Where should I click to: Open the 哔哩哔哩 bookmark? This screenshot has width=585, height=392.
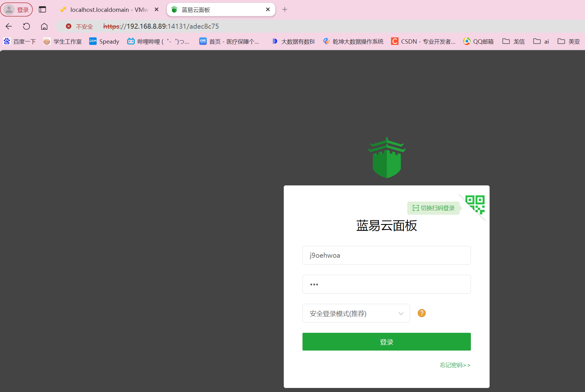pyautogui.click(x=158, y=41)
